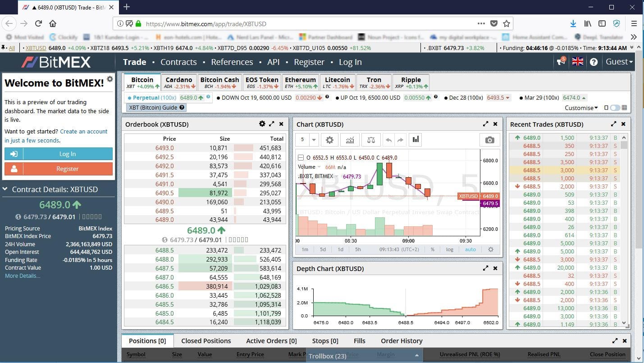644x363 pixels.
Task: Click the compare scales icon in chart toolbar
Action: pos(371,140)
